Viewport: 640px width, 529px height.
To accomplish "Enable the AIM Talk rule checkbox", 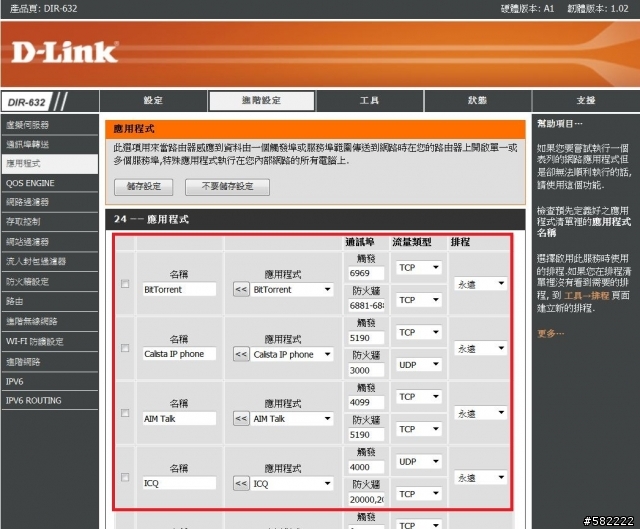I will pos(125,413).
